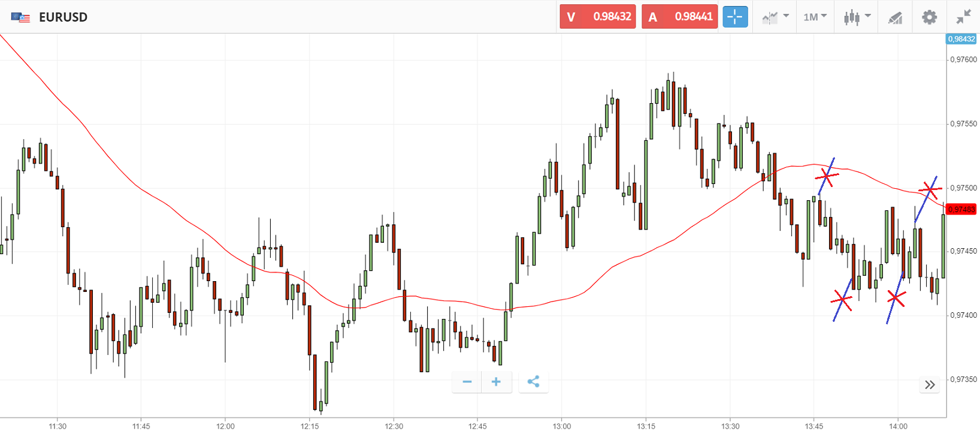Viewport: 980px width, 437px height.
Task: Open the indicators dropdown in toolbar
Action: 775,17
